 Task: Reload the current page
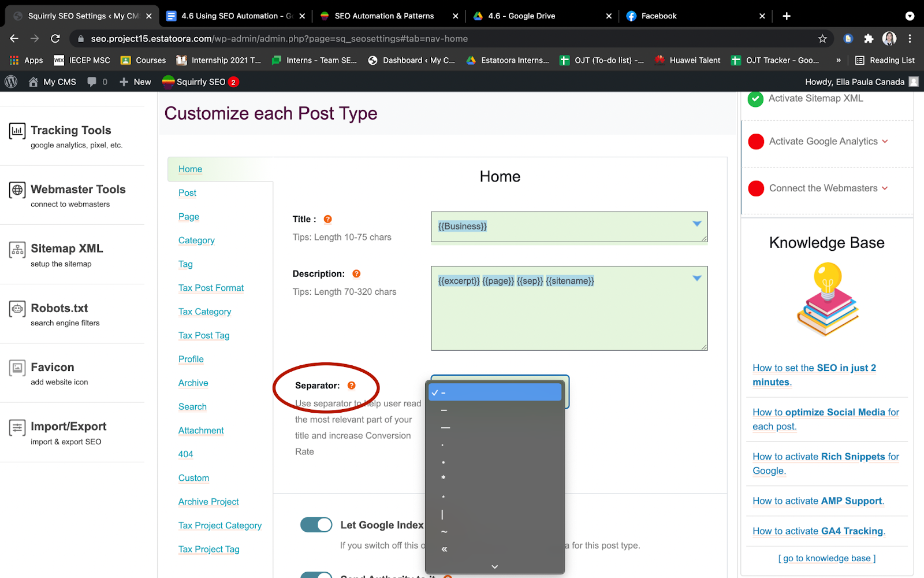(x=55, y=39)
